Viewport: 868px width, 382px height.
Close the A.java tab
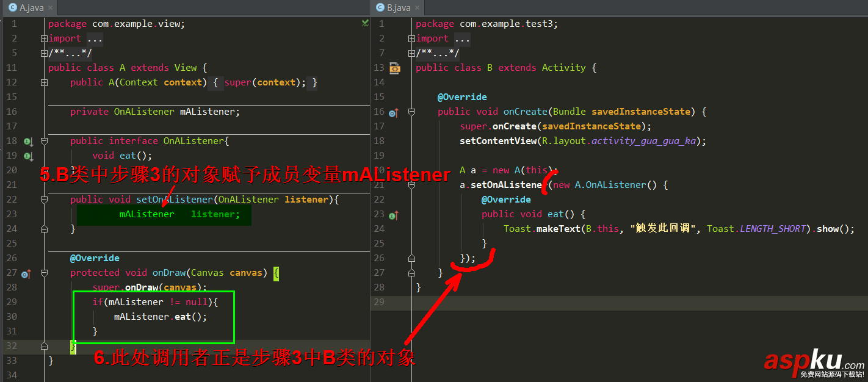click(51, 9)
